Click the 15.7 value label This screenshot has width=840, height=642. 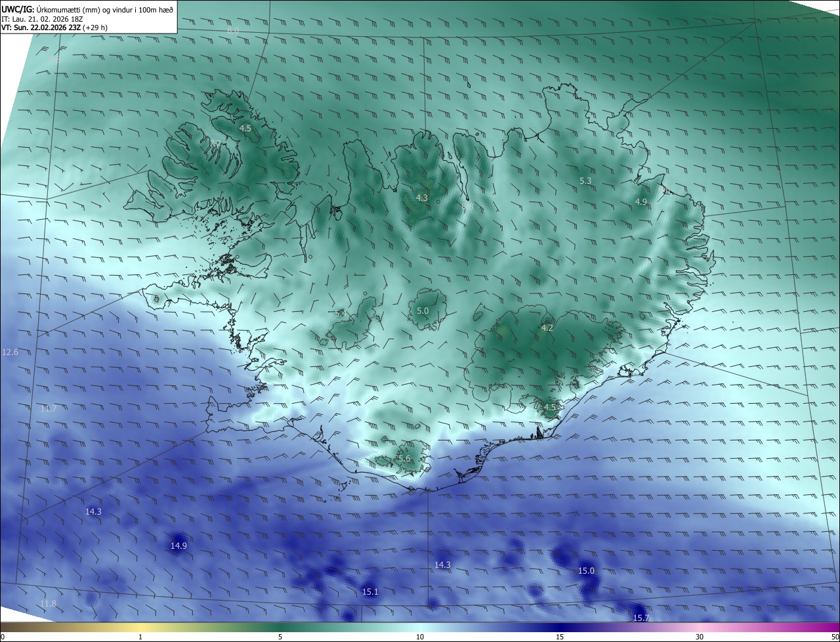[640, 618]
